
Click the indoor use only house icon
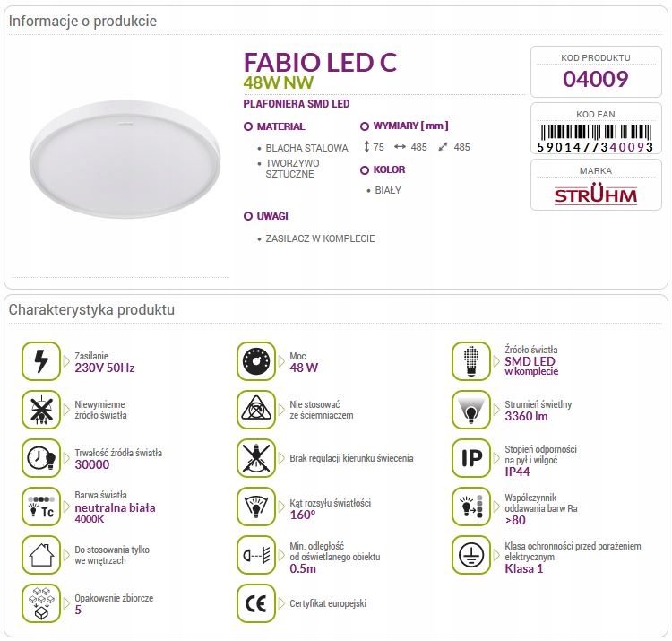[40, 555]
